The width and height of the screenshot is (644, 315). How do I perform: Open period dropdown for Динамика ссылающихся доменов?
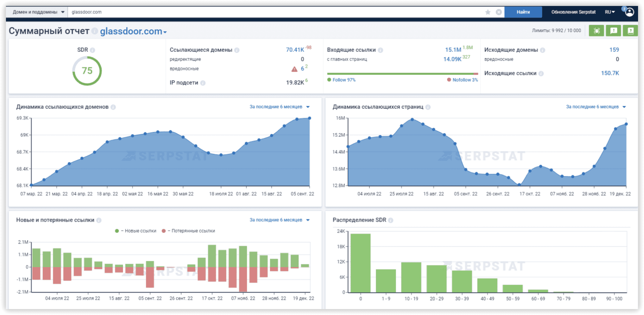click(280, 107)
